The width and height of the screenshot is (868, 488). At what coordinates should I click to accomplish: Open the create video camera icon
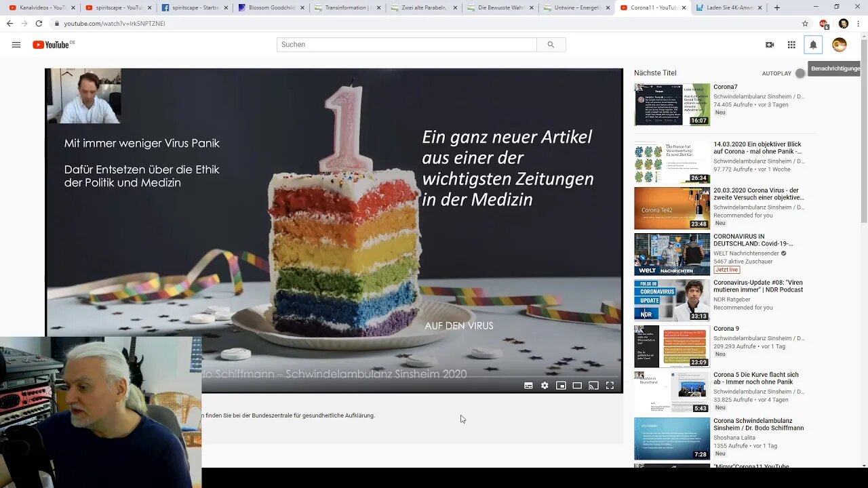pos(770,45)
